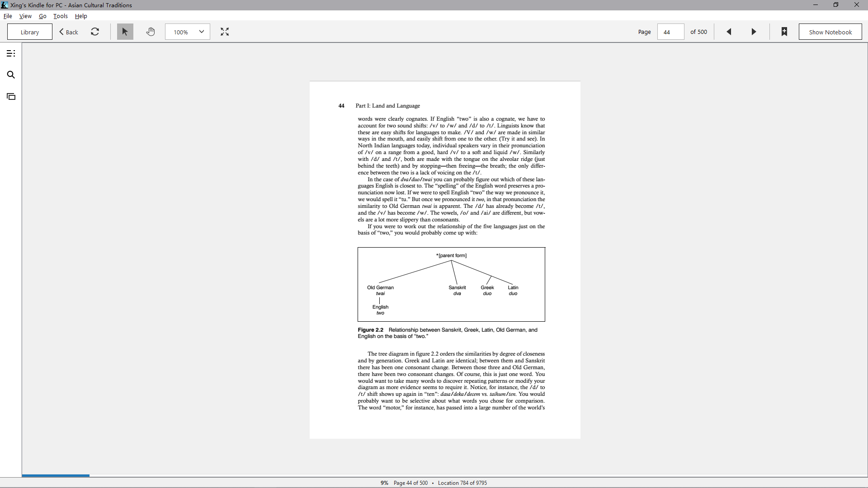
Task: Click the 'of 500' page count text
Action: coord(698,32)
